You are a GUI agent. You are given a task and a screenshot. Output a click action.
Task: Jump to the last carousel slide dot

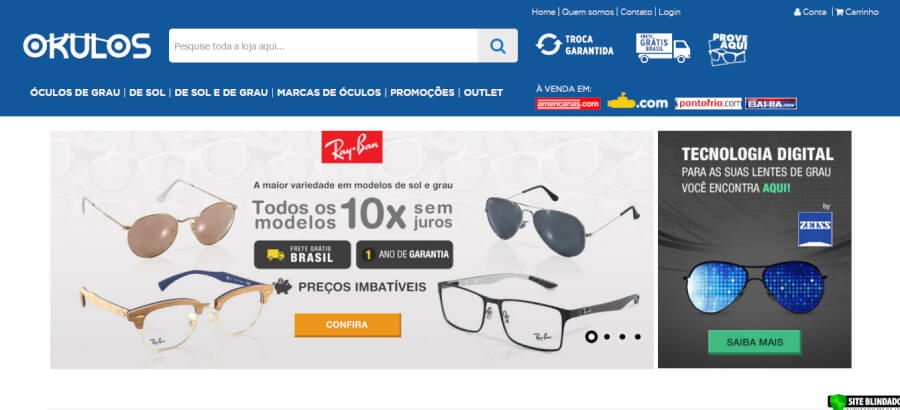pyautogui.click(x=638, y=337)
